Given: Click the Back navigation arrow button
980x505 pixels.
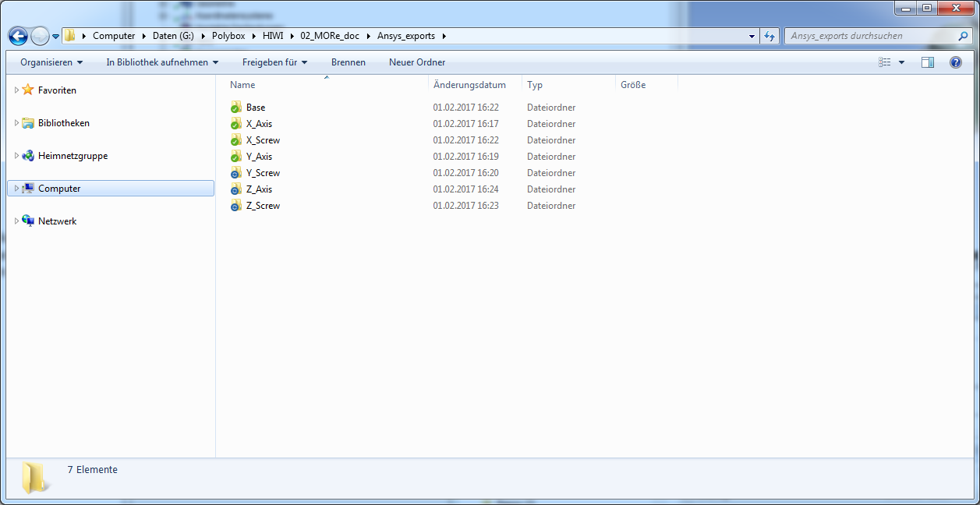Looking at the screenshot, I should [x=18, y=36].
